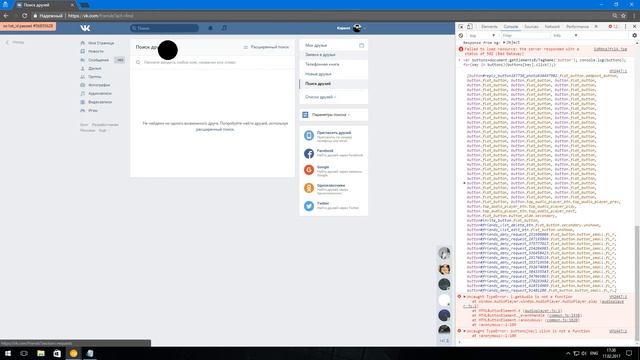Toggle the DevTools device toolbar icon
The image size is (640, 360).
point(470,27)
